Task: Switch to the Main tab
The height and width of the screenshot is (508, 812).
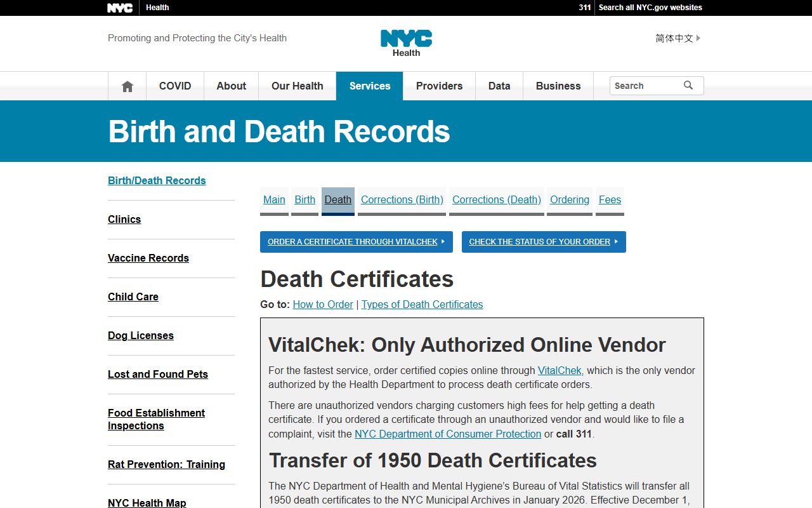Action: (274, 200)
